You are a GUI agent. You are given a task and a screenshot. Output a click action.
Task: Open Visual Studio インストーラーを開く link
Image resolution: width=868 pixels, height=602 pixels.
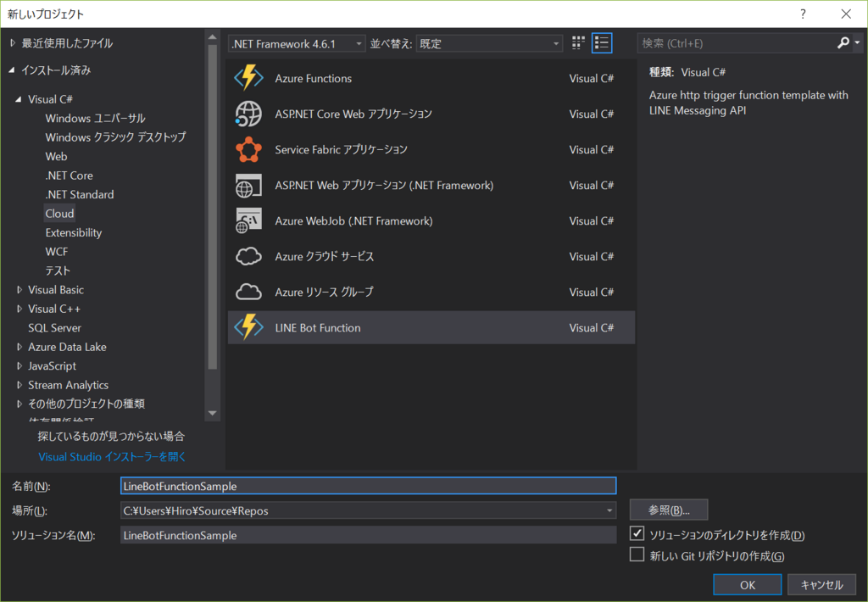click(113, 457)
